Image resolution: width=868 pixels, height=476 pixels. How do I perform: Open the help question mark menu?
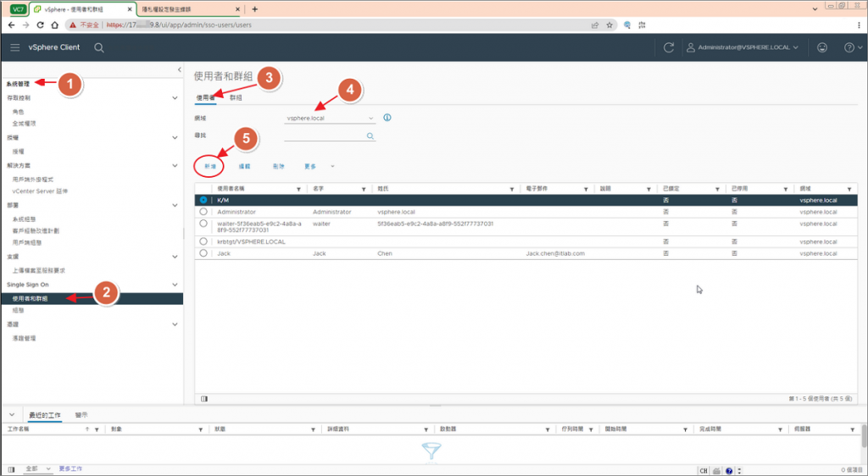[853, 47]
